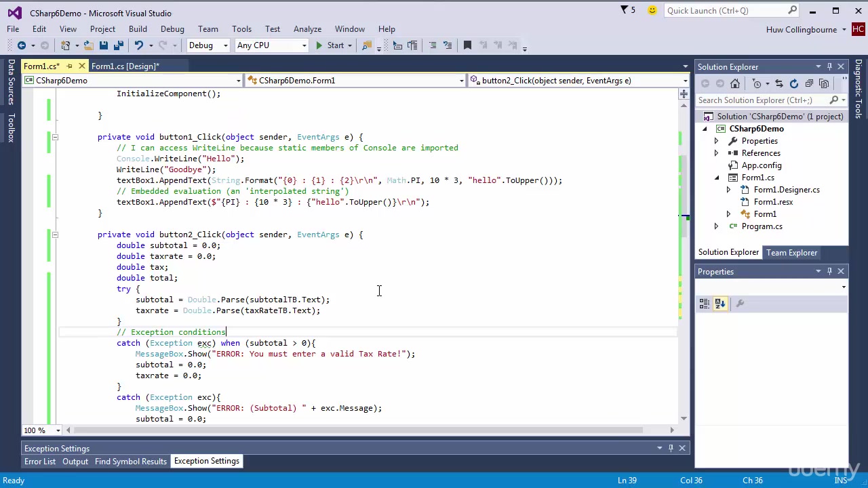Click the Solution Explorer search magnifier icon
Screen dimensions: 868x488
click(833, 100)
